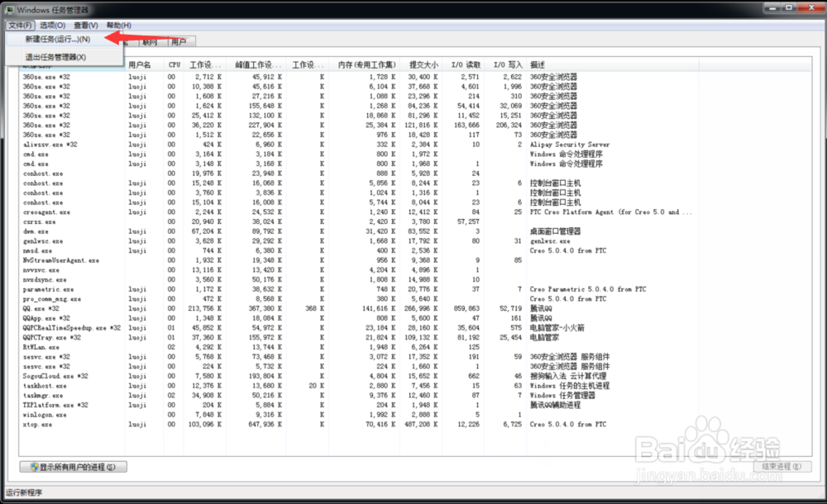Click the Windows 任务的主机进程 description
This screenshot has width=827, height=504.
pyautogui.click(x=570, y=386)
